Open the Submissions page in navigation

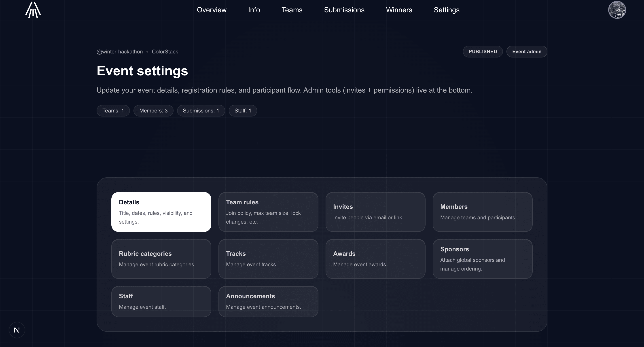[344, 10]
